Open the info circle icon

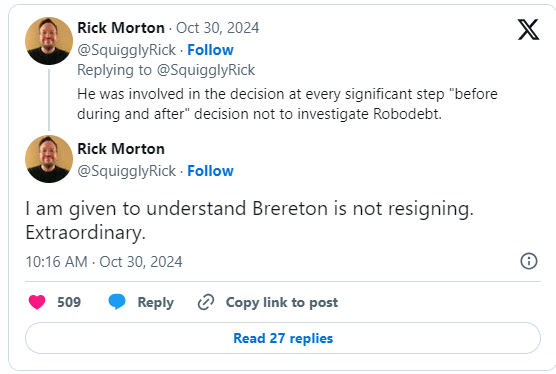point(529,261)
